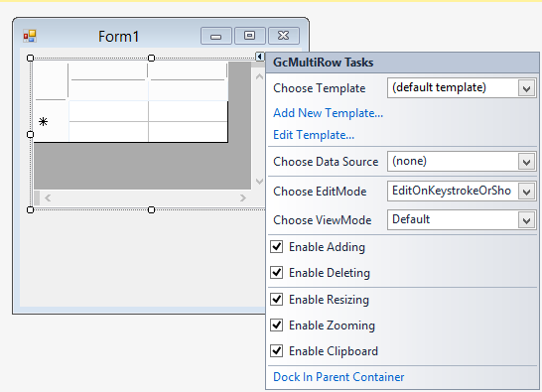Click the smart tag arrow glyph on GcMultiRow

point(260,57)
